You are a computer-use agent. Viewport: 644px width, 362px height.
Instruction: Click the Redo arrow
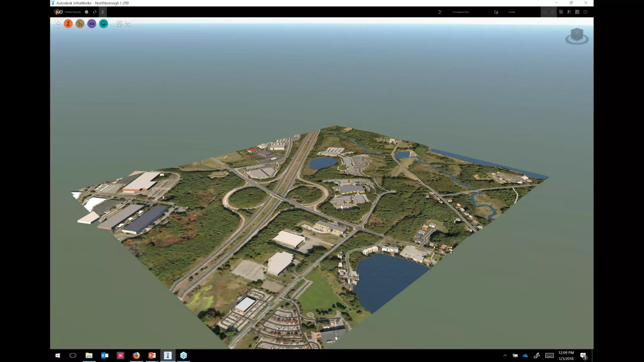[x=552, y=12]
